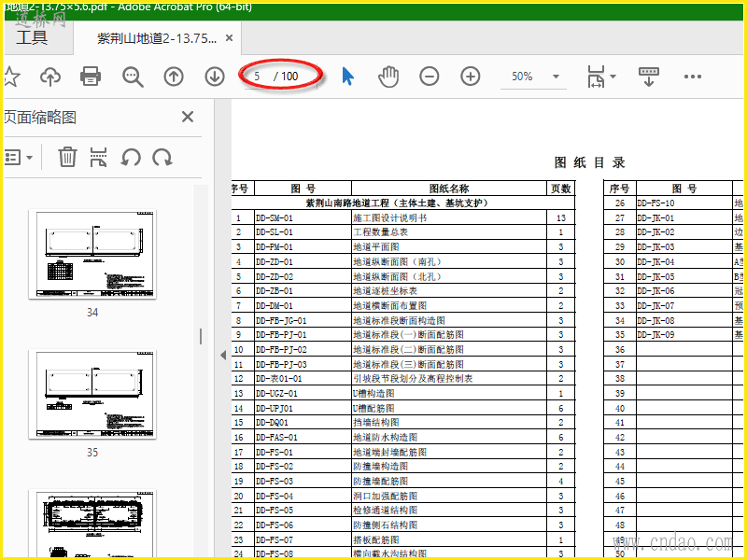Delete selected page with trash icon
747x560 pixels.
(67, 157)
